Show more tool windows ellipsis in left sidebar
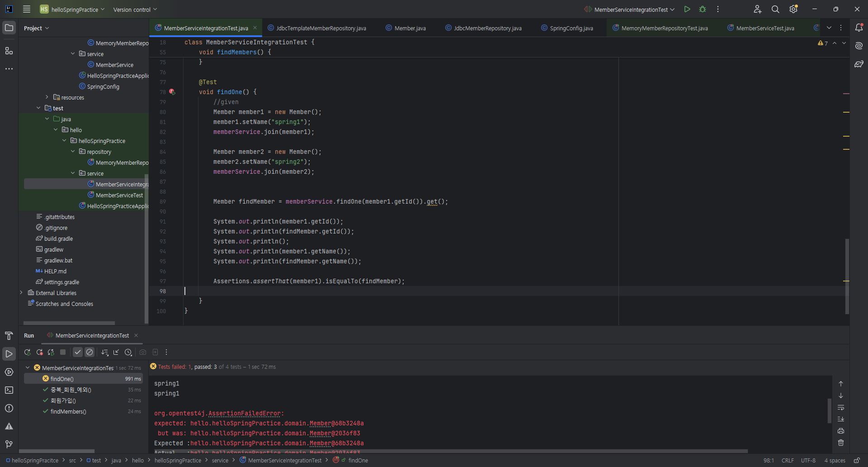The width and height of the screenshot is (868, 467). click(9, 69)
